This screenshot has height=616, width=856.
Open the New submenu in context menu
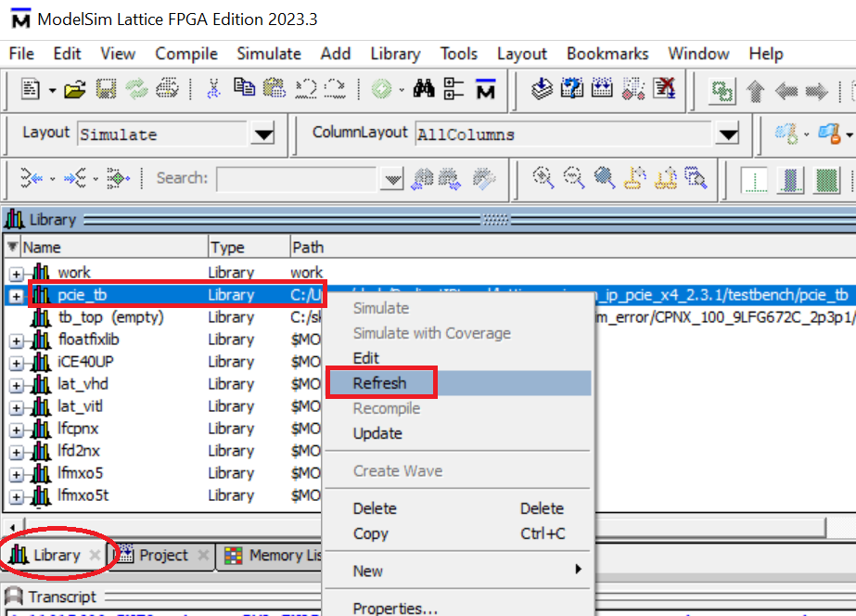click(x=458, y=571)
